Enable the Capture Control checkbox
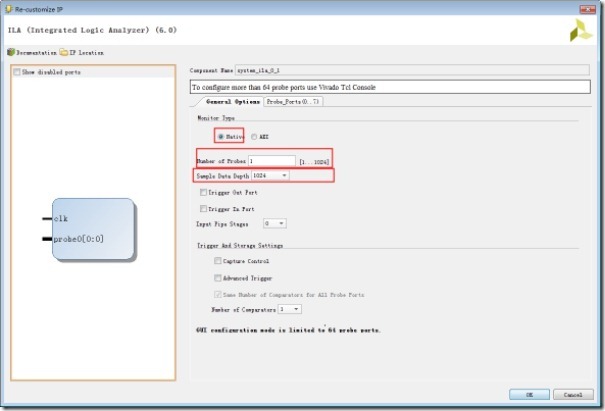Screen dimensions: 605x411 coord(218,261)
